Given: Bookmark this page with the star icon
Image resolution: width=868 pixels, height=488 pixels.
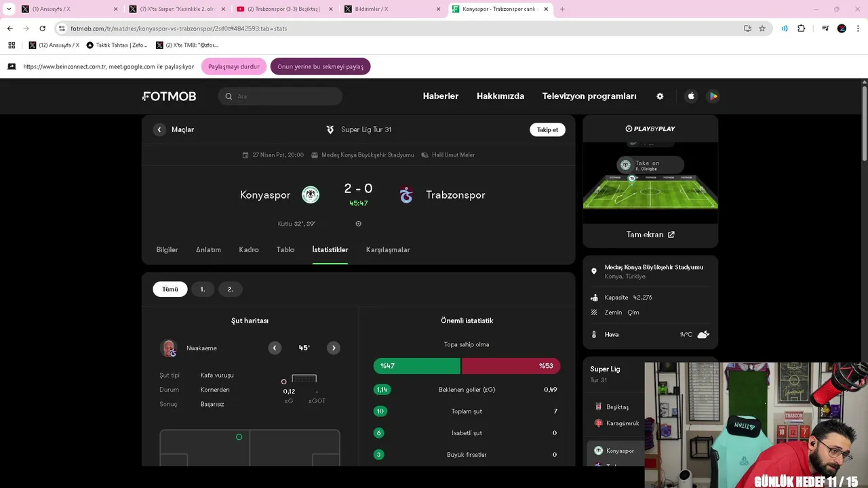Looking at the screenshot, I should point(762,28).
